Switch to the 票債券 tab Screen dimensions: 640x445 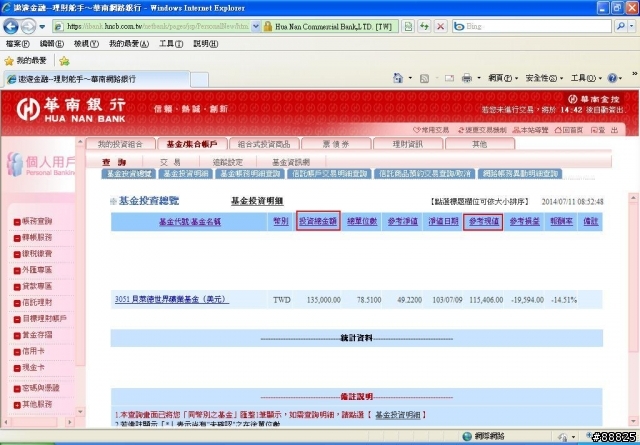click(x=336, y=144)
